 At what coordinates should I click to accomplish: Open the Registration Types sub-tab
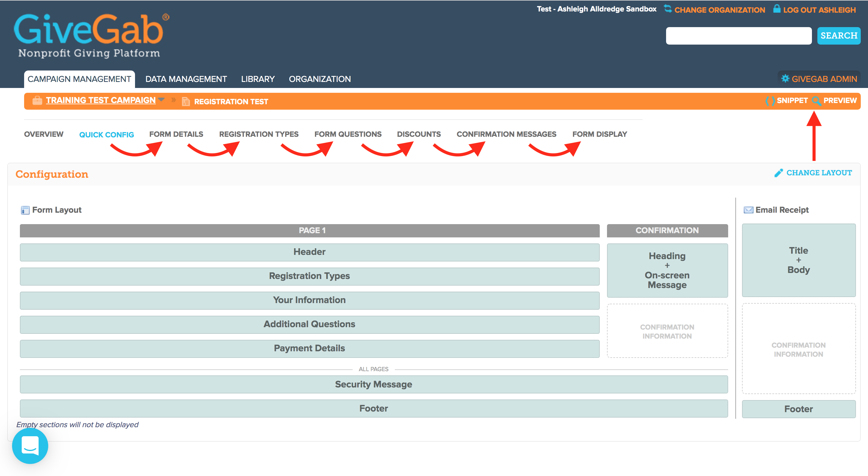[x=259, y=134]
